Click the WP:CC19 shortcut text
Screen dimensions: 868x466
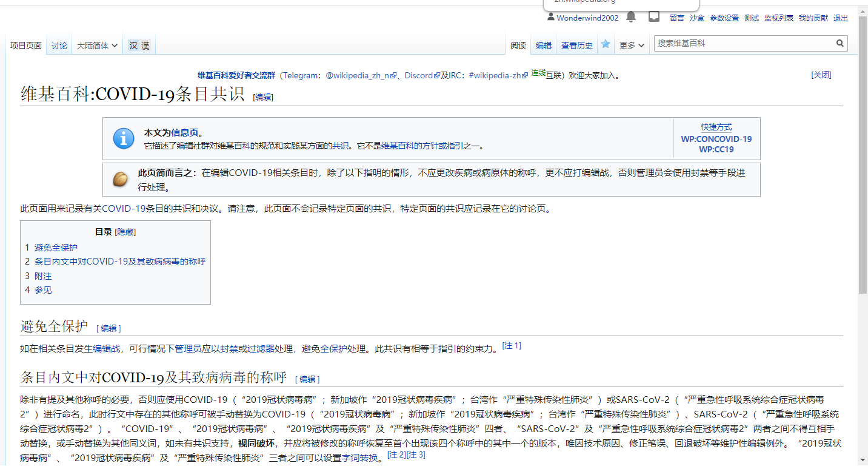tap(716, 149)
